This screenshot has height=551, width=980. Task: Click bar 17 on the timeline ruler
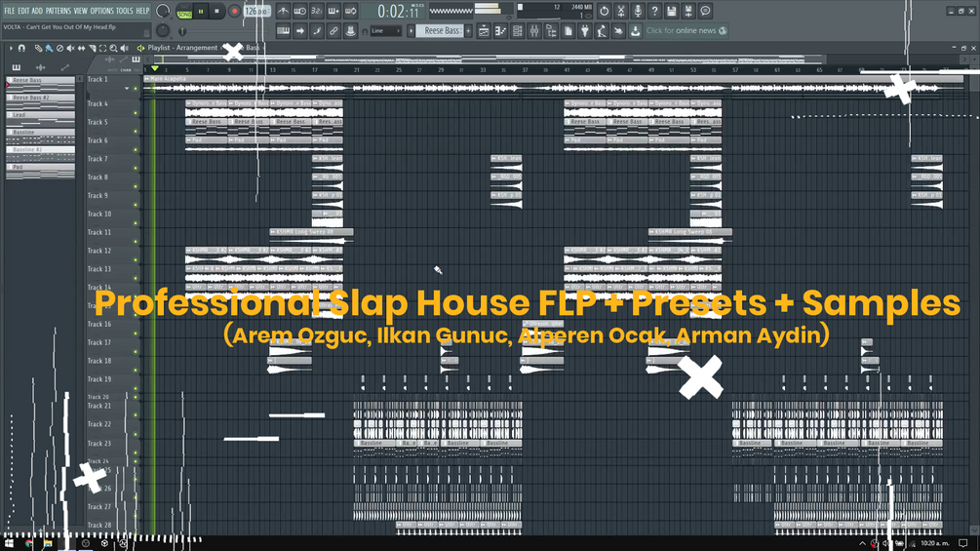tap(314, 70)
